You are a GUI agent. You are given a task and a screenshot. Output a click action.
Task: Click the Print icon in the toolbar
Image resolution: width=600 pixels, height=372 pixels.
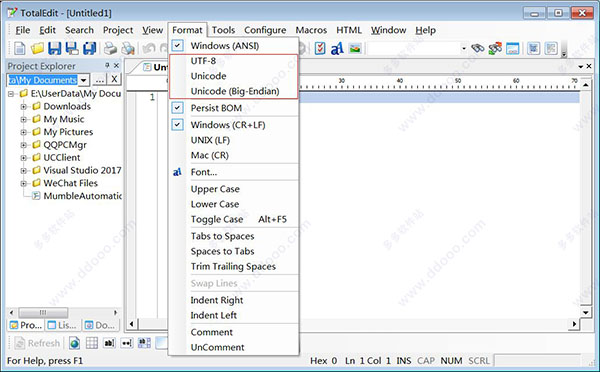110,49
